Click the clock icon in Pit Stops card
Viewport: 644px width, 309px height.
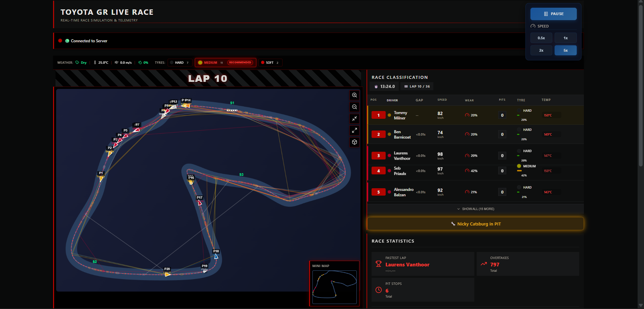click(x=379, y=290)
